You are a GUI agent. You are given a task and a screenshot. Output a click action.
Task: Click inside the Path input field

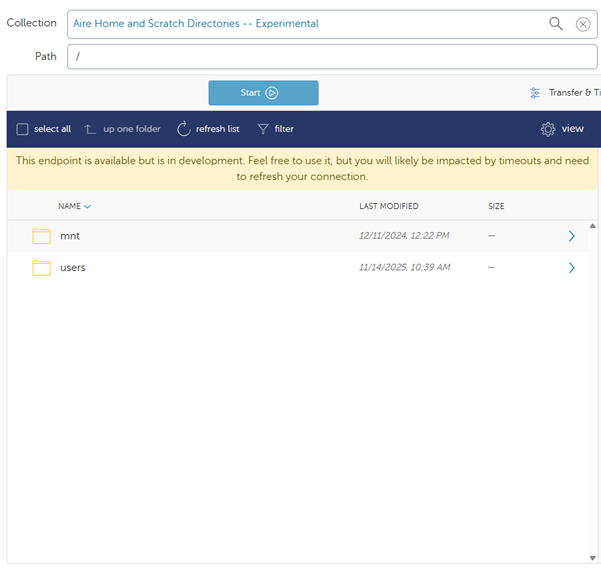[x=330, y=57]
